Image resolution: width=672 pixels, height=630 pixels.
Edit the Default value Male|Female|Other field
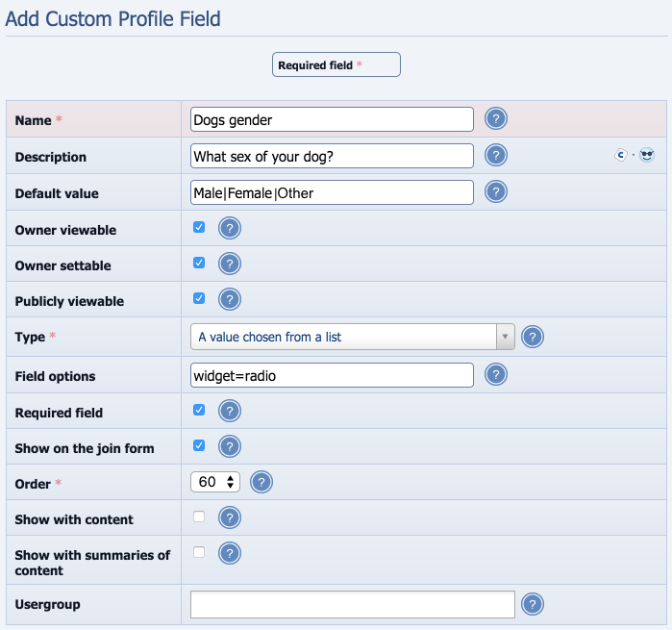[332, 192]
